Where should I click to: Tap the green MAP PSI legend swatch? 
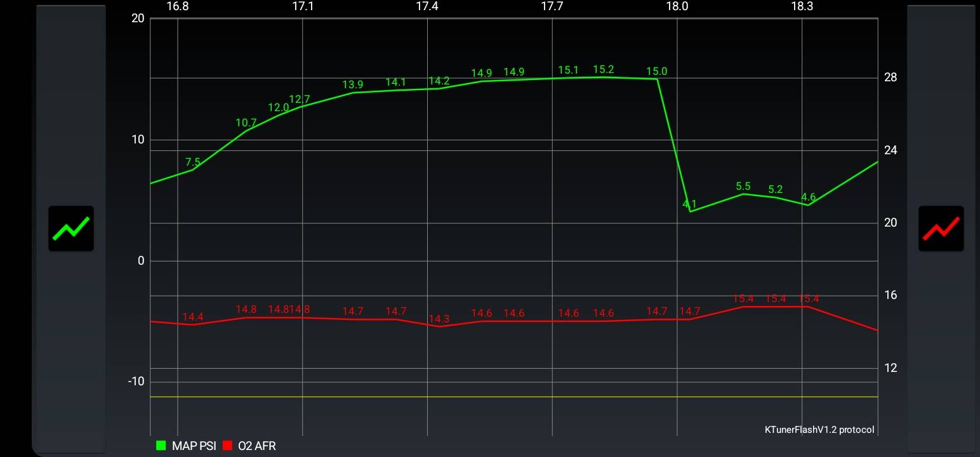161,446
